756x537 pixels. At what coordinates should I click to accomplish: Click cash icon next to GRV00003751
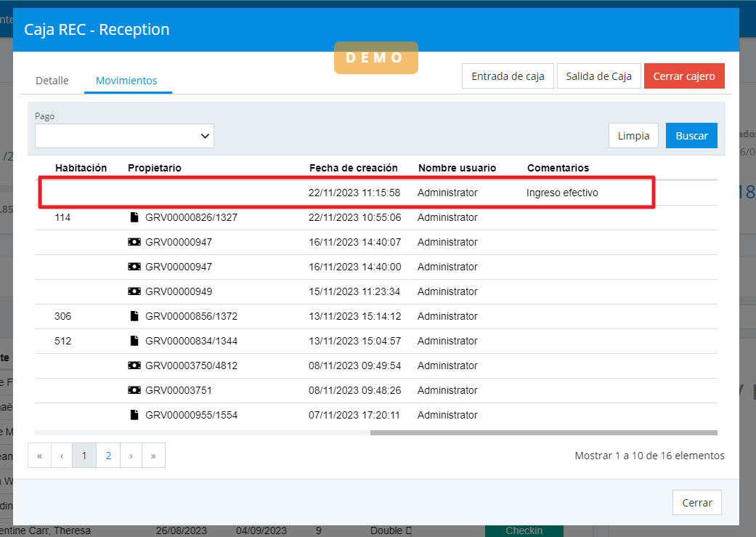[x=134, y=390]
